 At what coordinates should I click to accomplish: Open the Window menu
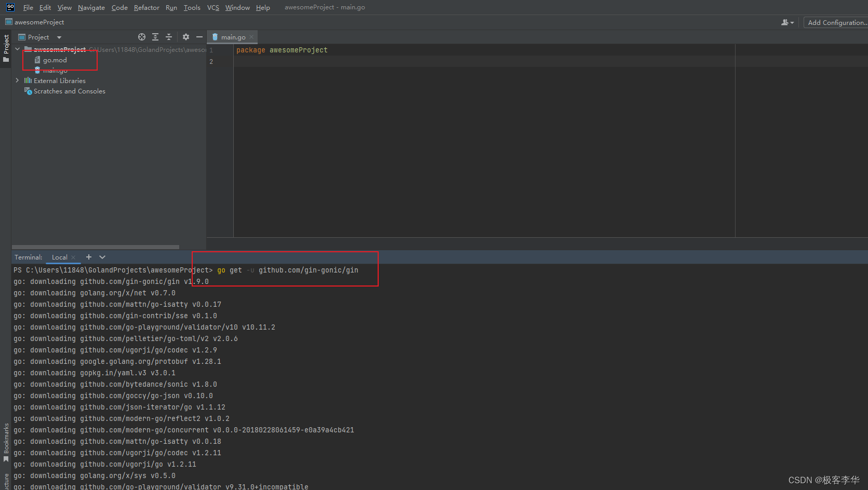coord(237,8)
